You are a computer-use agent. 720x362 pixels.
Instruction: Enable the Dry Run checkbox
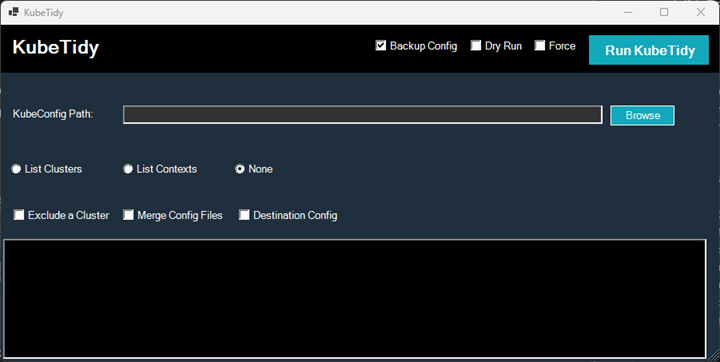[476, 45]
